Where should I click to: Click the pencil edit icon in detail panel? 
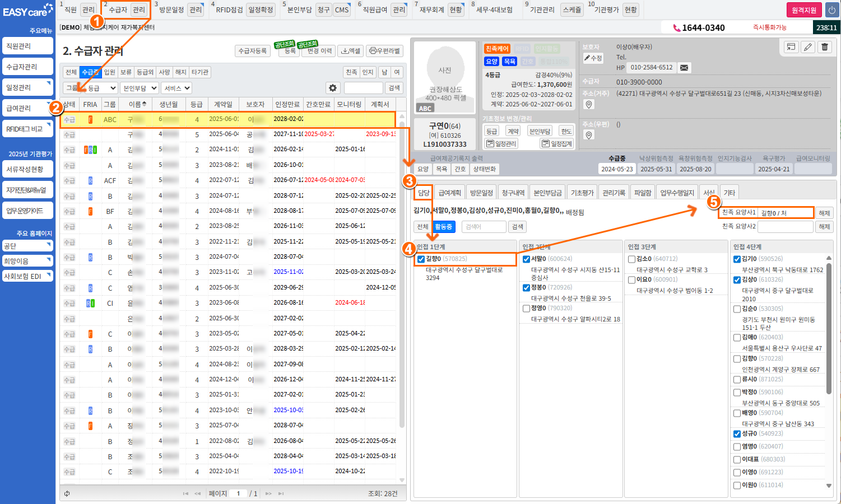808,47
